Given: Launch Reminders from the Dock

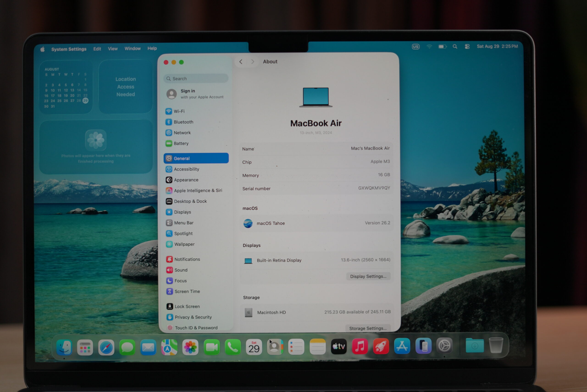Looking at the screenshot, I should point(296,347).
